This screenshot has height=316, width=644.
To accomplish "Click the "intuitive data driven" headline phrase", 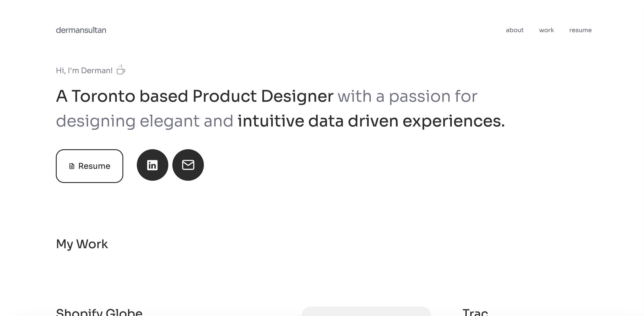I will coord(318,121).
